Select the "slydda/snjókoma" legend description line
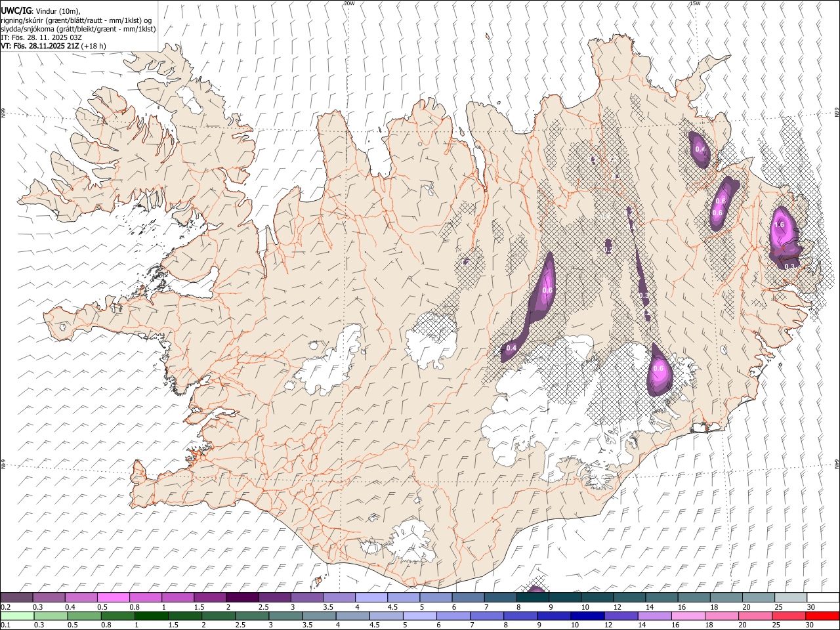Screen dimensions: 840x630 tap(78, 29)
